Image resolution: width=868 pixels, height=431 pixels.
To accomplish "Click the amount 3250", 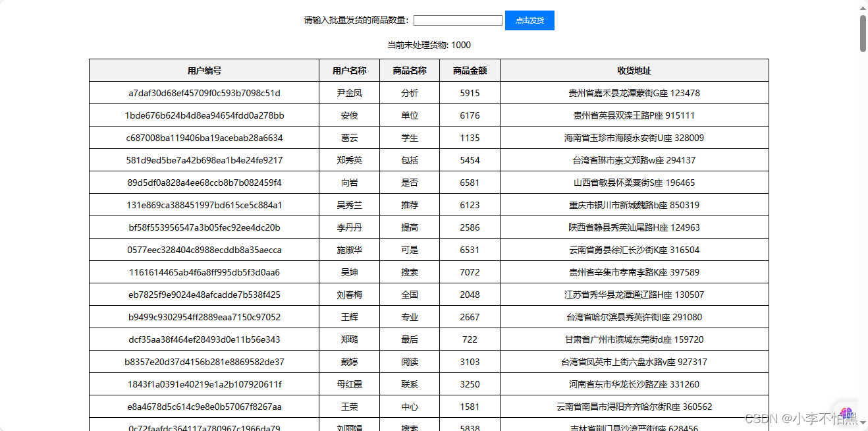I will (x=470, y=384).
